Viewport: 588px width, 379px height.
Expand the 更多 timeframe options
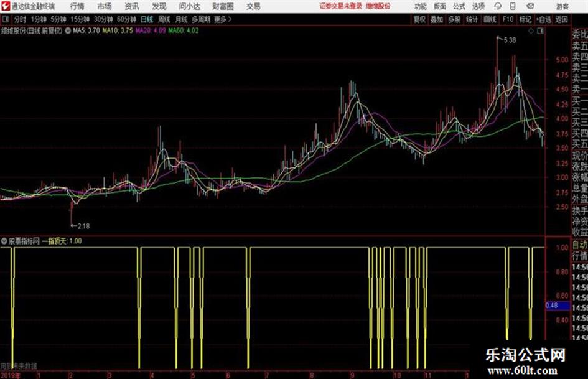(223, 19)
